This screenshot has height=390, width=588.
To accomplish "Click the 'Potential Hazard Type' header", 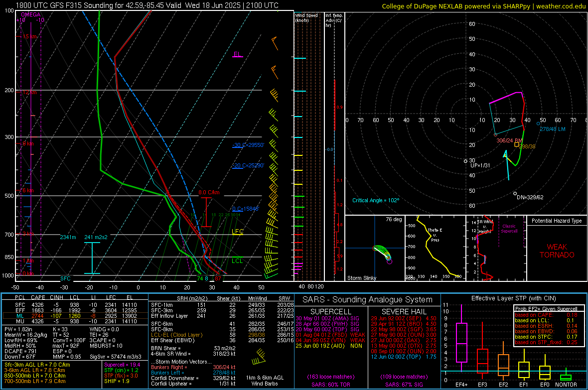I will point(557,221).
